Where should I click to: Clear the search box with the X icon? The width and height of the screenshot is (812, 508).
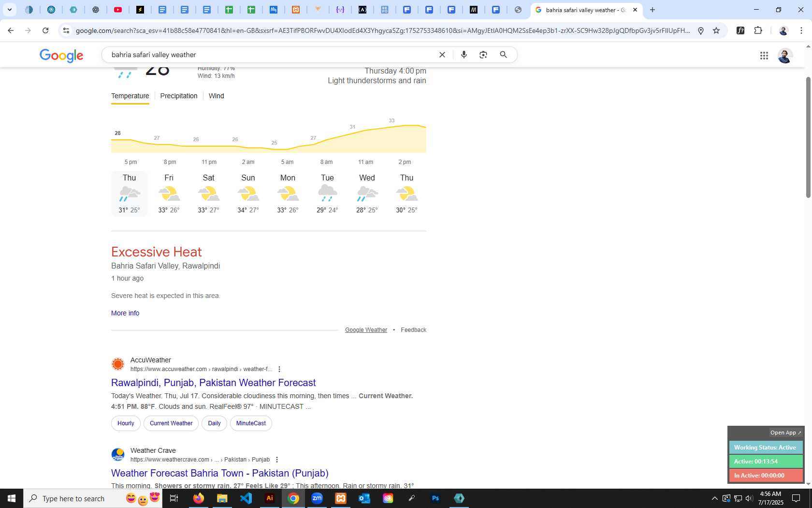click(442, 55)
